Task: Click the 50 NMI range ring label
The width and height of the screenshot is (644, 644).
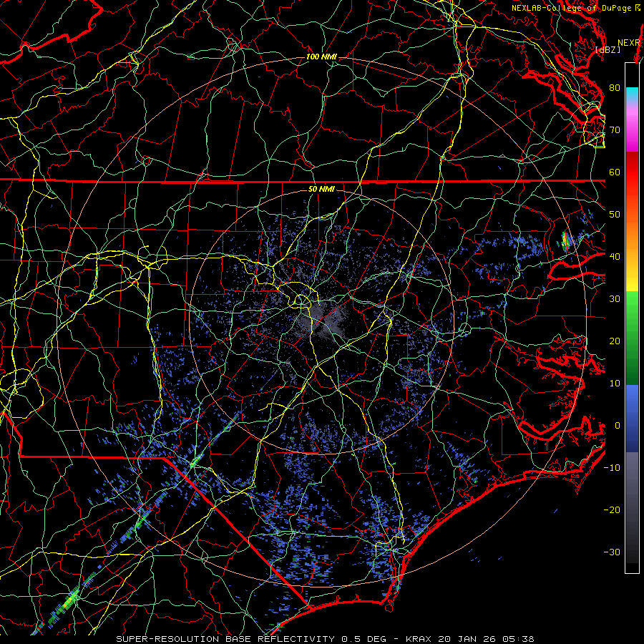Action: coord(321,190)
